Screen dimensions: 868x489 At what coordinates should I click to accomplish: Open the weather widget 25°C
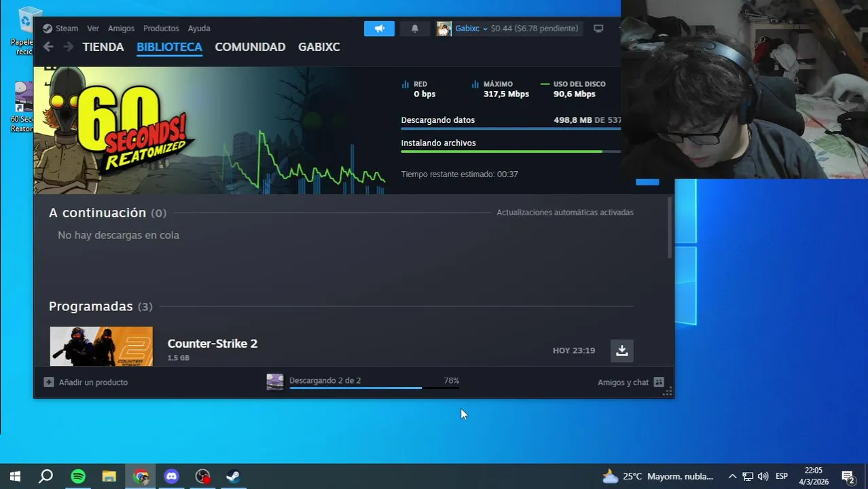coord(657,476)
